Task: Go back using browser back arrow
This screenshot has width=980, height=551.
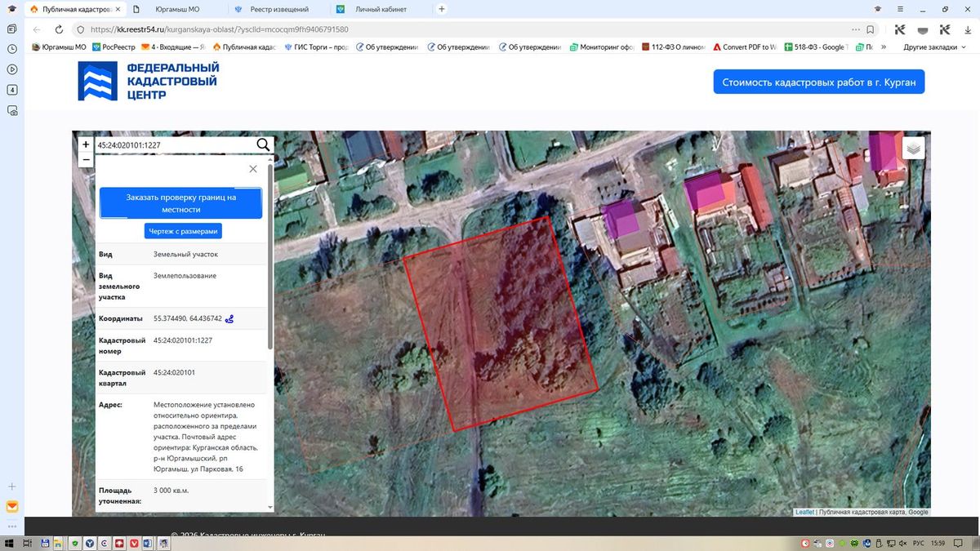Action: pyautogui.click(x=37, y=29)
